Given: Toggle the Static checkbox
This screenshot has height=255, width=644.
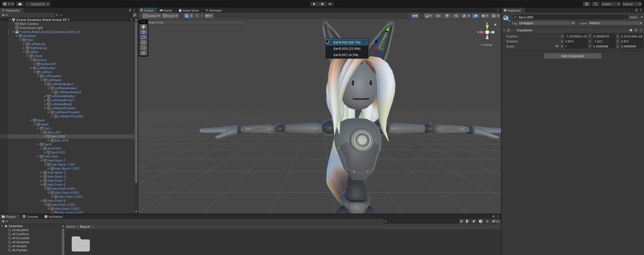Looking at the screenshot, I should (x=627, y=17).
